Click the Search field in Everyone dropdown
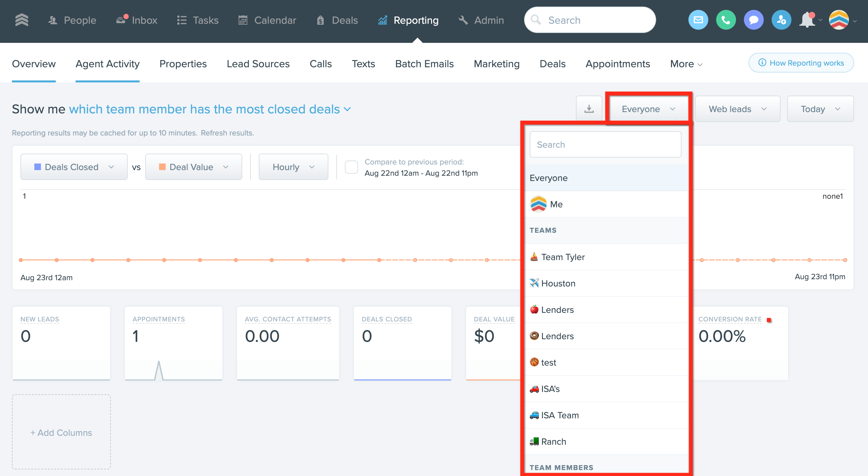 pyautogui.click(x=605, y=144)
